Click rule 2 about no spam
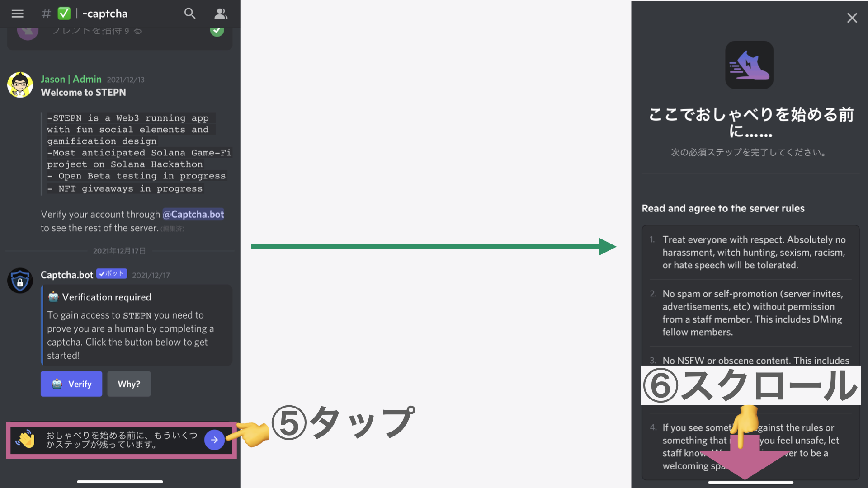 [752, 313]
